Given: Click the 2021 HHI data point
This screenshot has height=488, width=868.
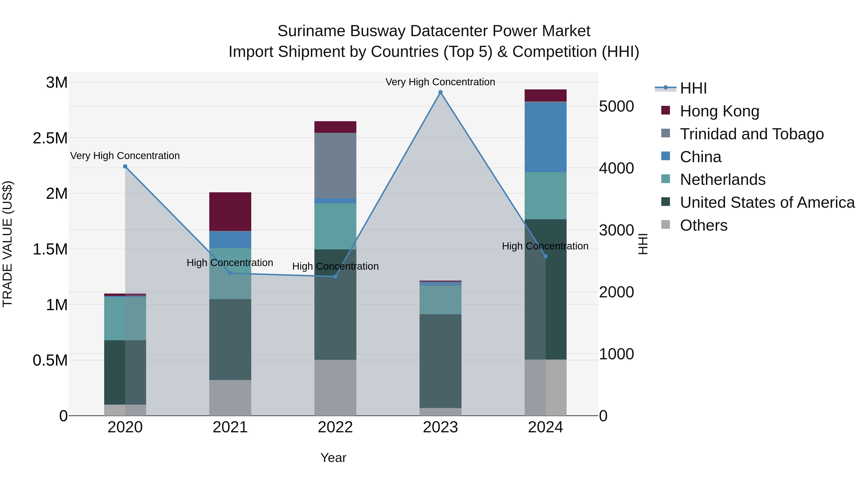Looking at the screenshot, I should click(x=230, y=273).
